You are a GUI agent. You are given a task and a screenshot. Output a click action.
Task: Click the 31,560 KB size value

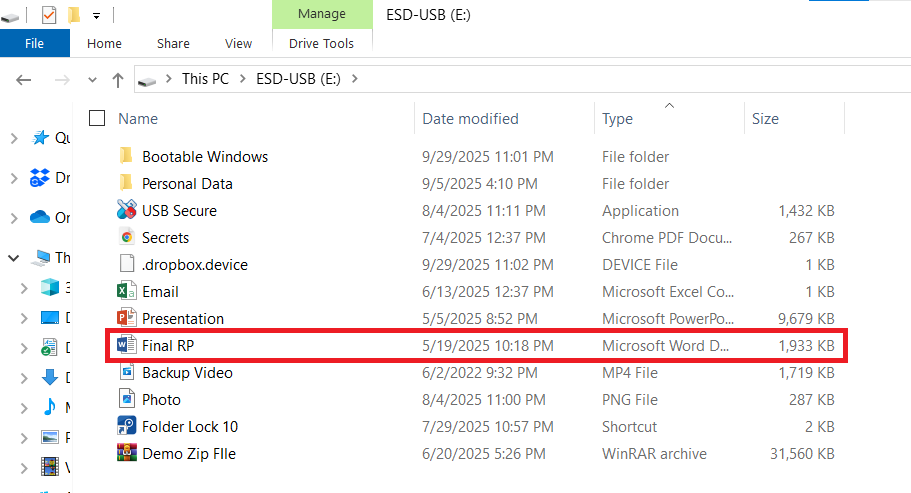(802, 454)
